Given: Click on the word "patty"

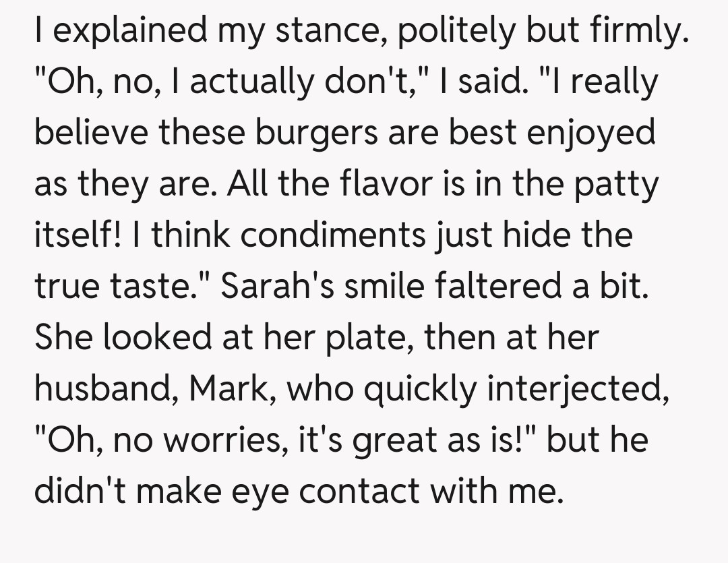Looking at the screenshot, I should pyautogui.click(x=615, y=184).
